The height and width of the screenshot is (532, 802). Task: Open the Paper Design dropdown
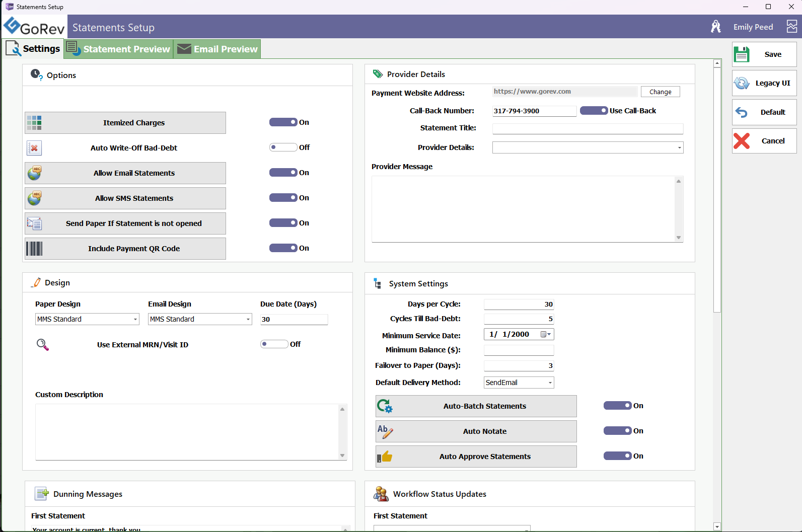135,319
